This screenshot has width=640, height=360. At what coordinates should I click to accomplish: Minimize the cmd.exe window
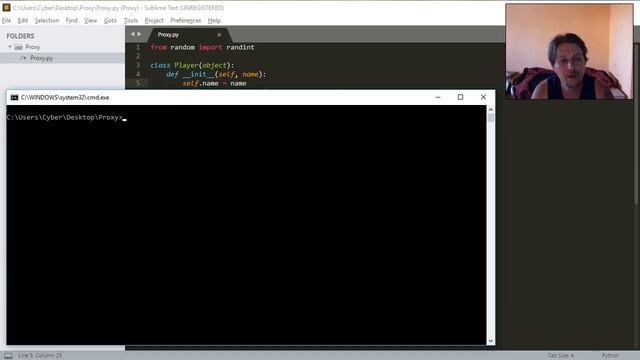tap(438, 97)
